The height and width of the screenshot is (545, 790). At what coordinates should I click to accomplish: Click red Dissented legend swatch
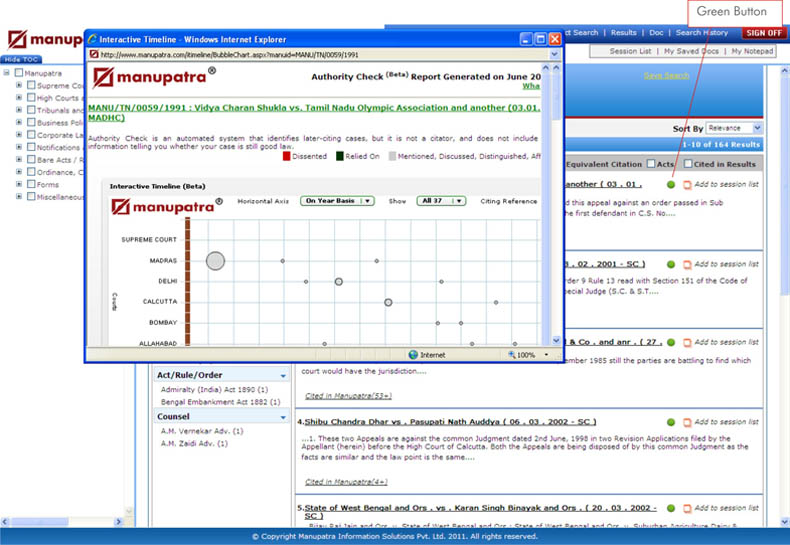coord(286,156)
